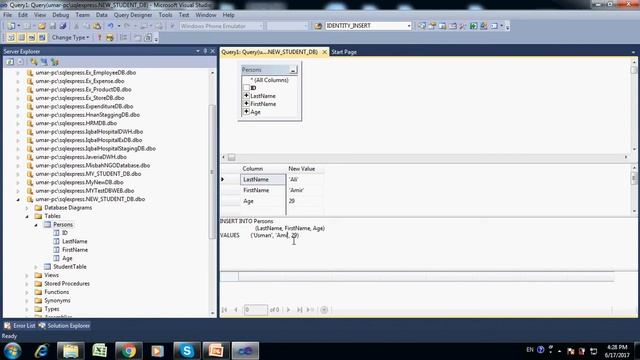Click the record number input field
This screenshot has width=640, height=360.
(256, 310)
